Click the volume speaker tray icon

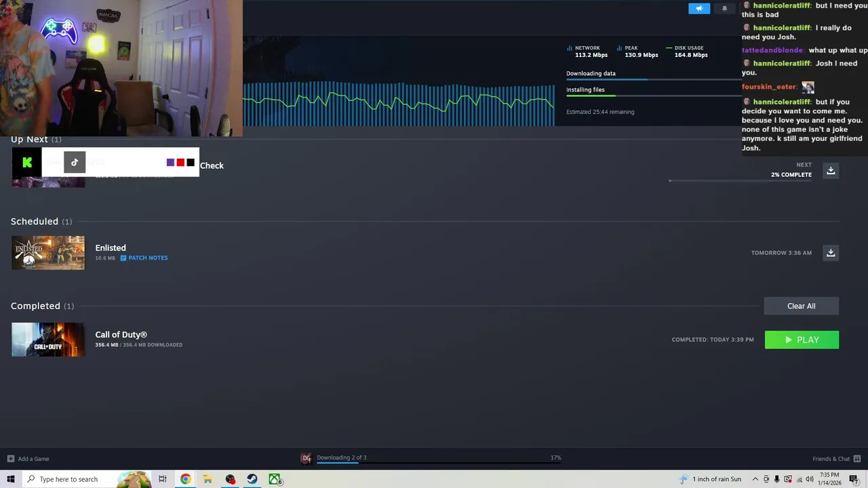tap(810, 479)
